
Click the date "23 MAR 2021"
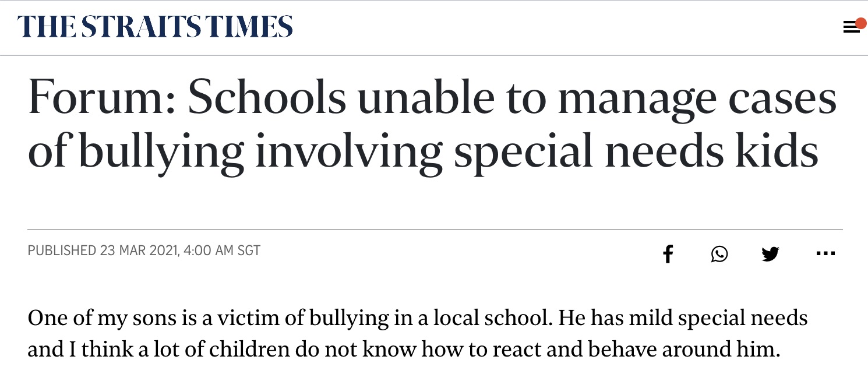[139, 251]
